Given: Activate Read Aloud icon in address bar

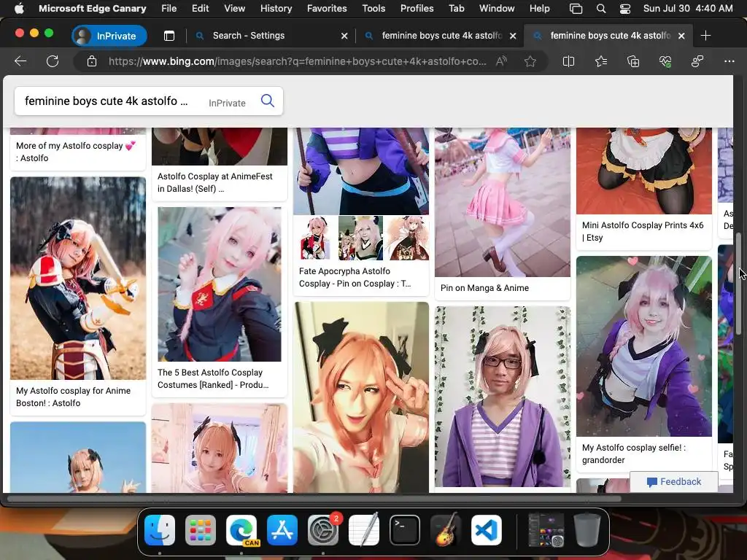Looking at the screenshot, I should click(501, 61).
